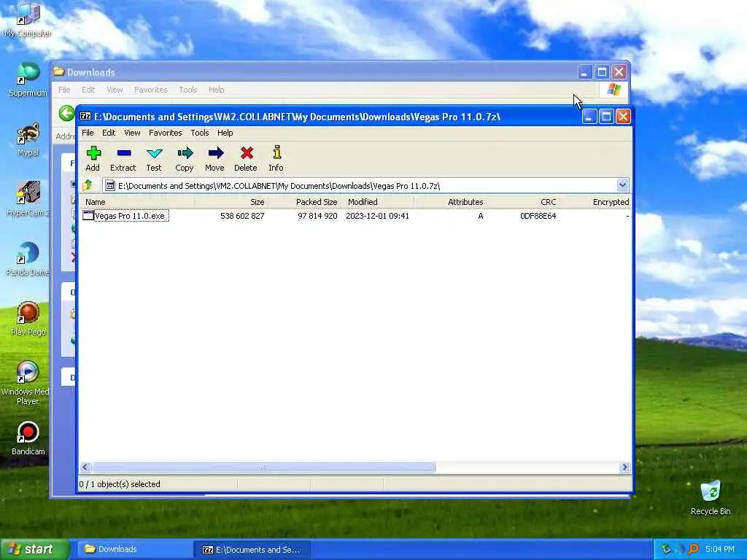Sort by the Packed Size column header
Viewport: 747px width, 560px height.
(x=304, y=202)
